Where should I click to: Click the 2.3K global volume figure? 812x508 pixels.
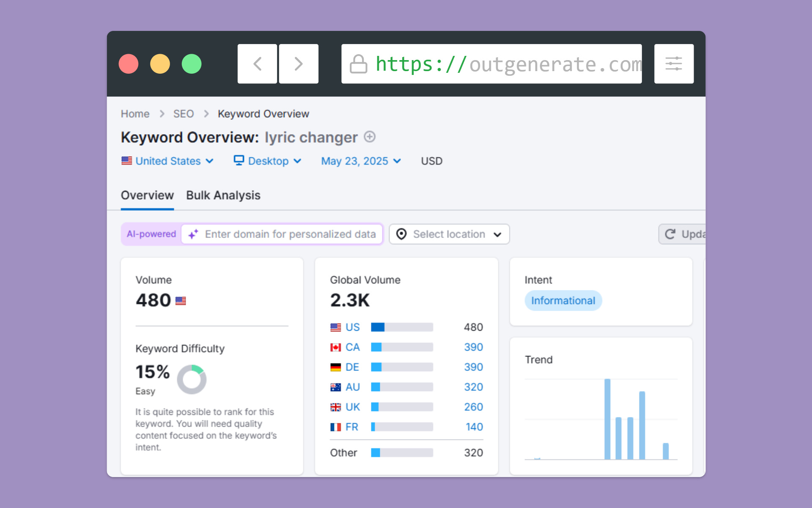click(x=350, y=300)
